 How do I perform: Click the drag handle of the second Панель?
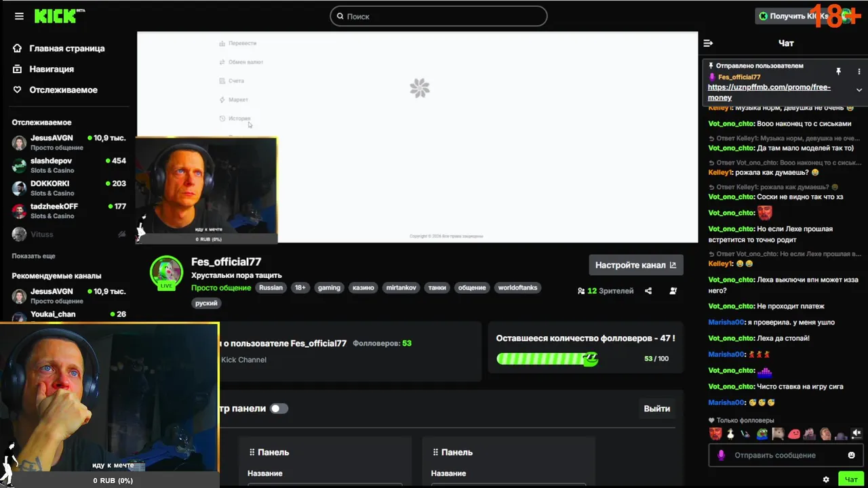point(435,452)
